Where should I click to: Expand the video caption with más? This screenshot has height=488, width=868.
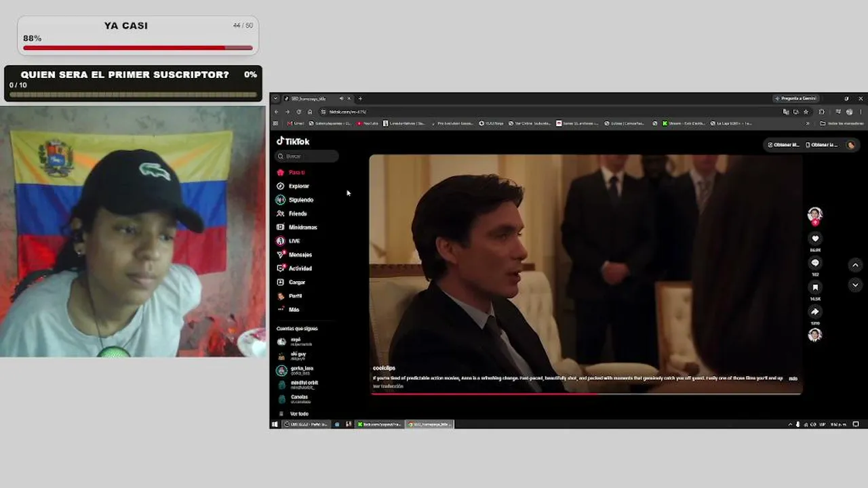click(793, 378)
